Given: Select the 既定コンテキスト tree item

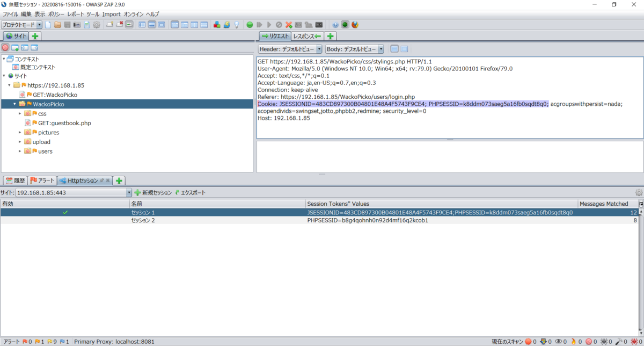Looking at the screenshot, I should [33, 67].
